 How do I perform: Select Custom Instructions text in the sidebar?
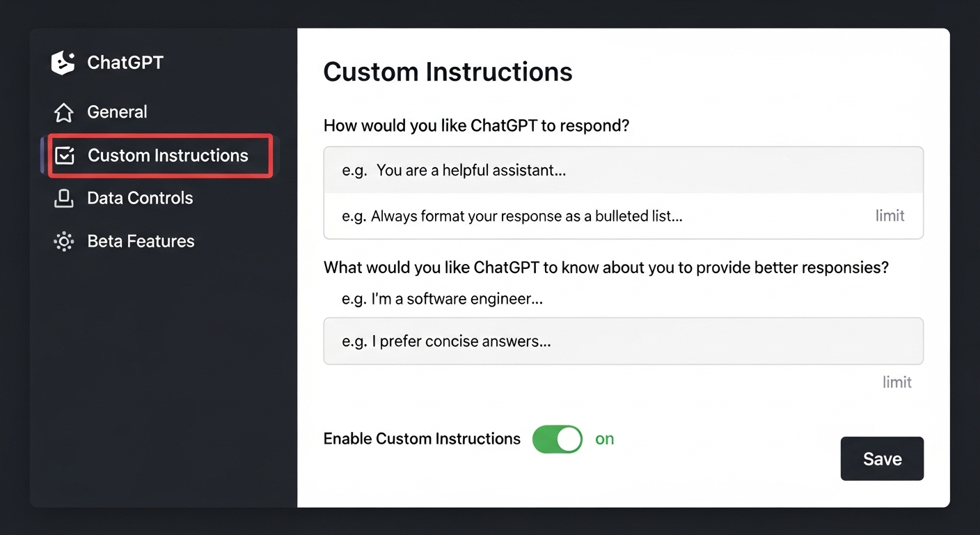point(168,155)
